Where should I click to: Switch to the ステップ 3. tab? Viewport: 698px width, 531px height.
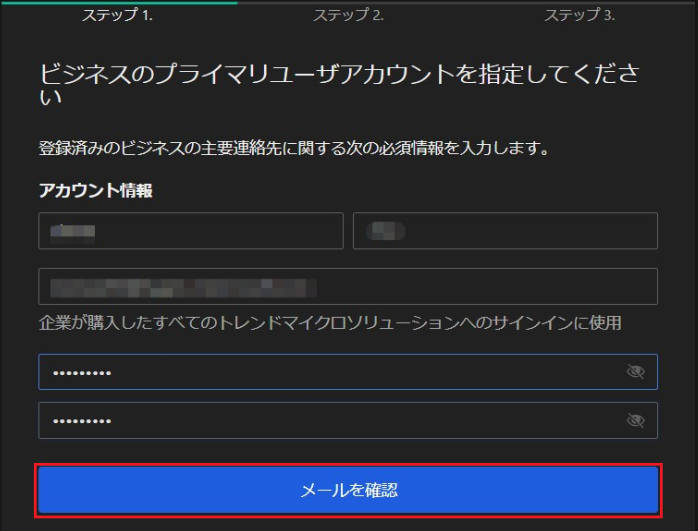579,15
